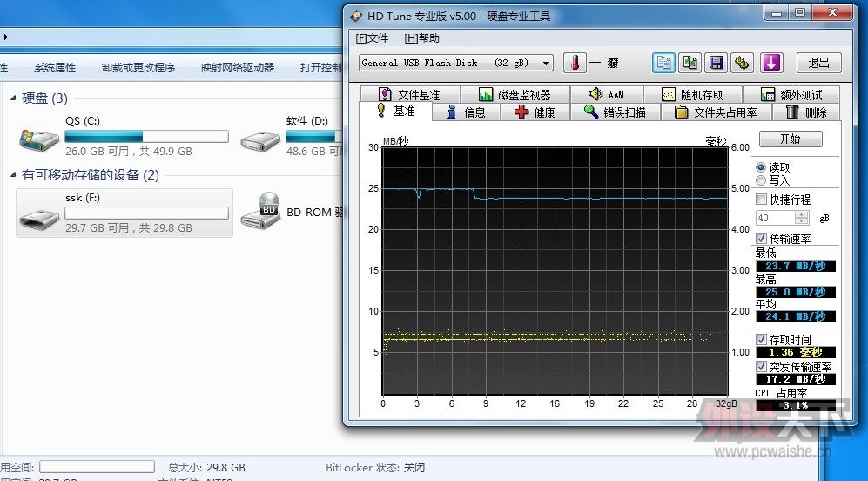Viewport: 868px width, 481px height.
Task: Click the minimum 23.7 MB/秒 value
Action: coord(796,266)
